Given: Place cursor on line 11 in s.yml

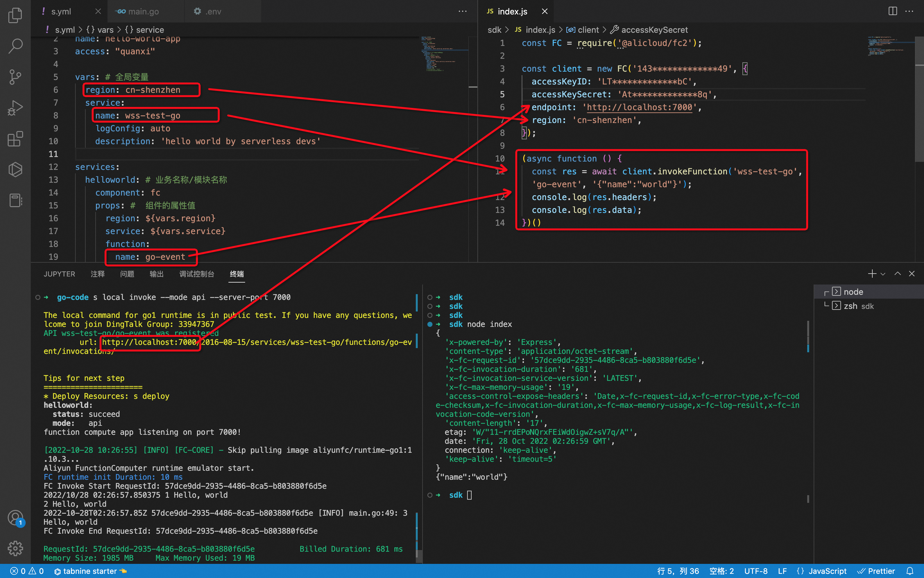Looking at the screenshot, I should click(247, 154).
